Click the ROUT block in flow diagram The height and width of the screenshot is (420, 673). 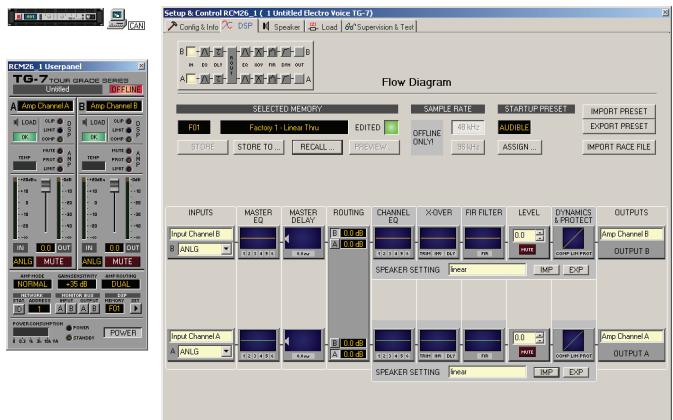[232, 65]
